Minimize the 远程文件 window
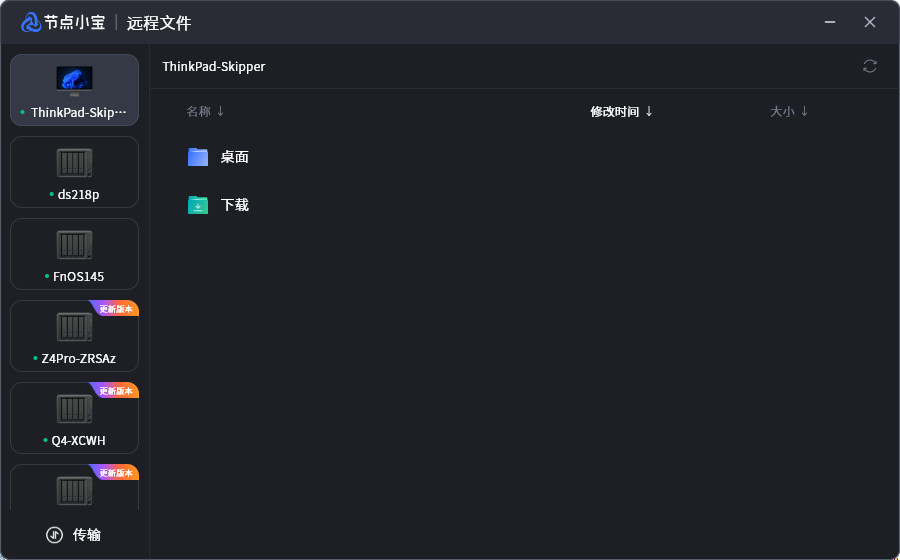Viewport: 900px width, 560px height. 829,22
